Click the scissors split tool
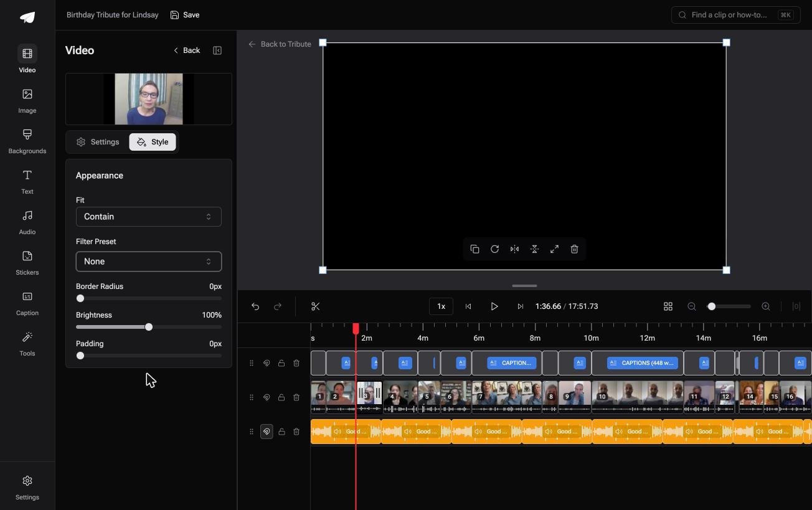812x510 pixels. 316,306
